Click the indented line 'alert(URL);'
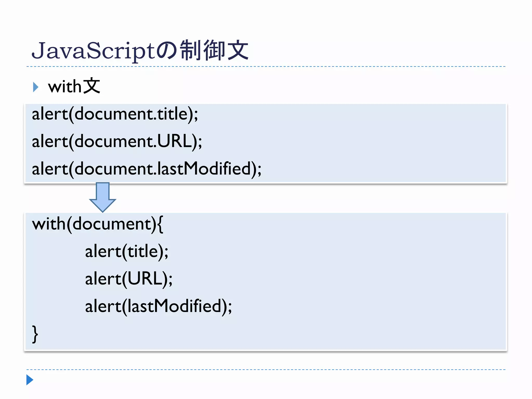The image size is (532, 399). (x=129, y=279)
